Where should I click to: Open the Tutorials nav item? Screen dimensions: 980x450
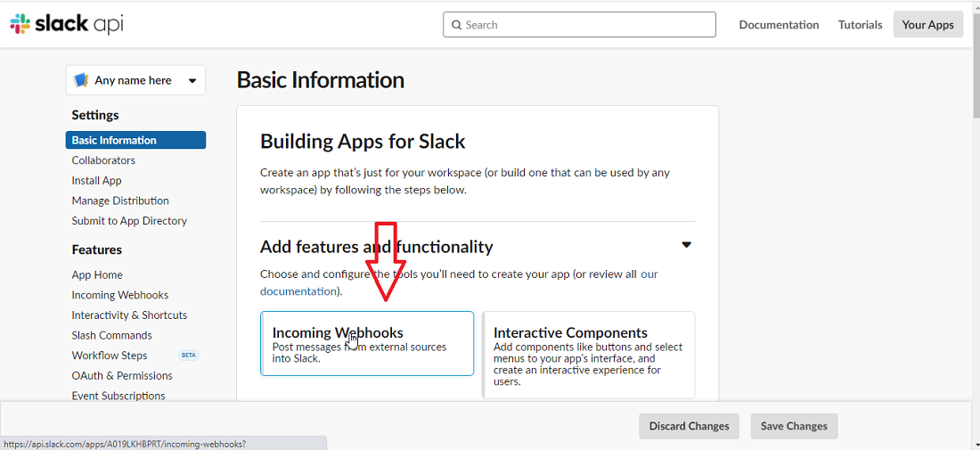tap(860, 25)
